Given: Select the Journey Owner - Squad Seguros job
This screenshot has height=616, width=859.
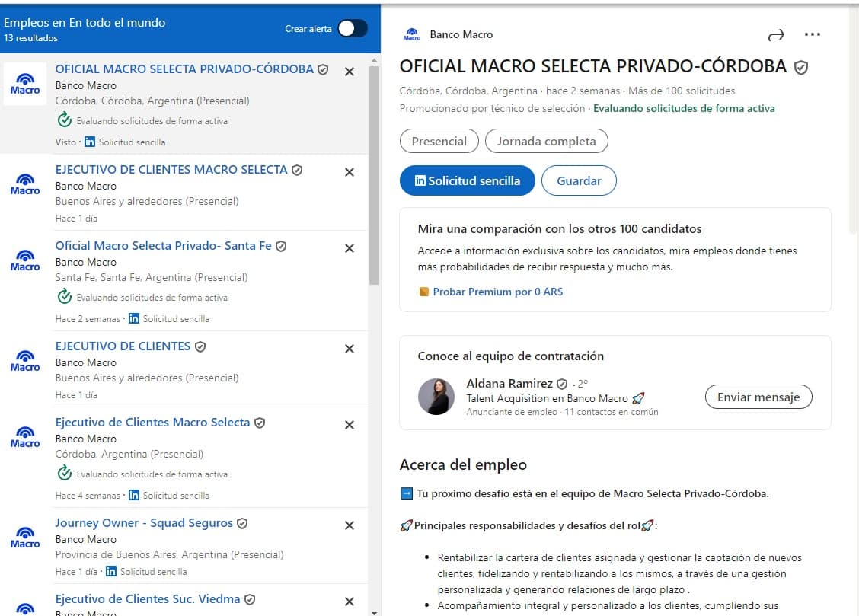Looking at the screenshot, I should coord(144,523).
